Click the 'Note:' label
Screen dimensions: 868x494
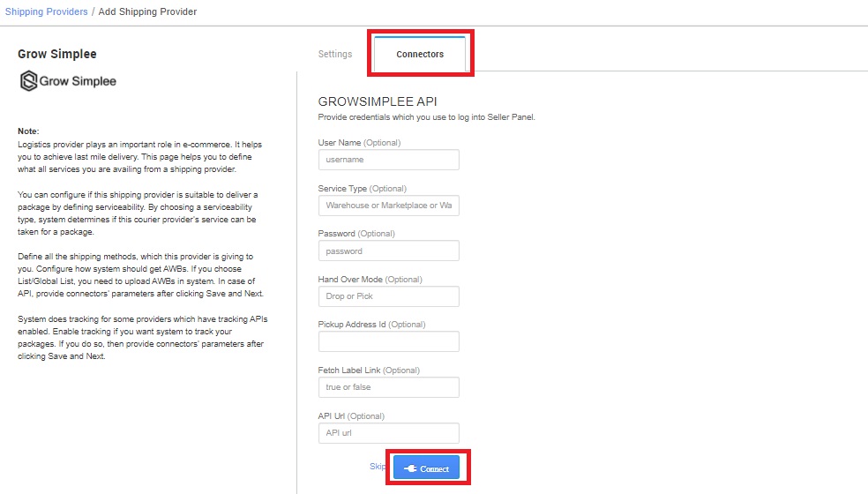(x=28, y=131)
